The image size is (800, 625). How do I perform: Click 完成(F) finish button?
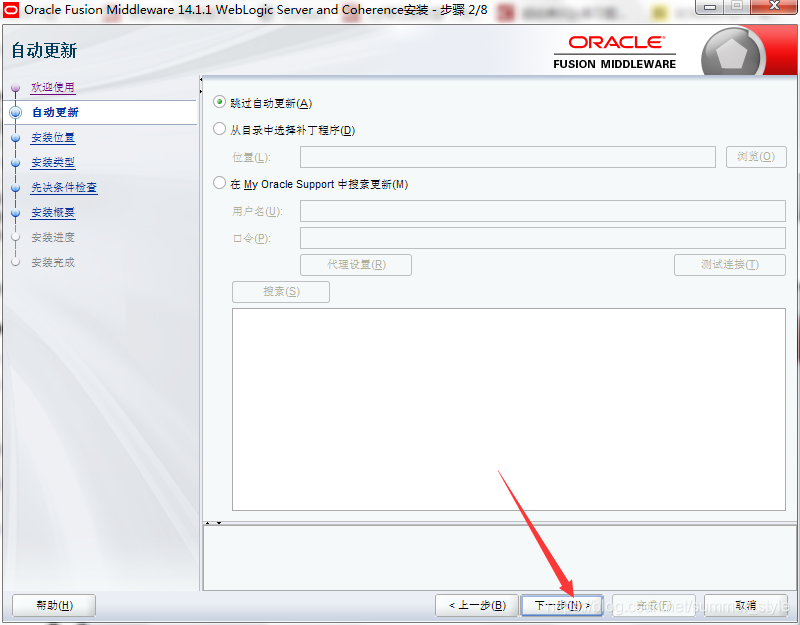pyautogui.click(x=654, y=605)
